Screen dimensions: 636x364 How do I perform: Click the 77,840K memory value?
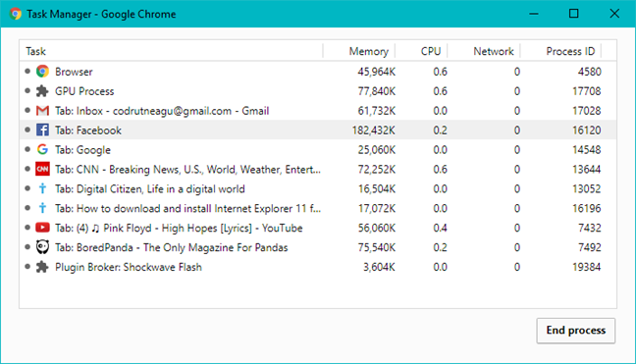click(376, 91)
